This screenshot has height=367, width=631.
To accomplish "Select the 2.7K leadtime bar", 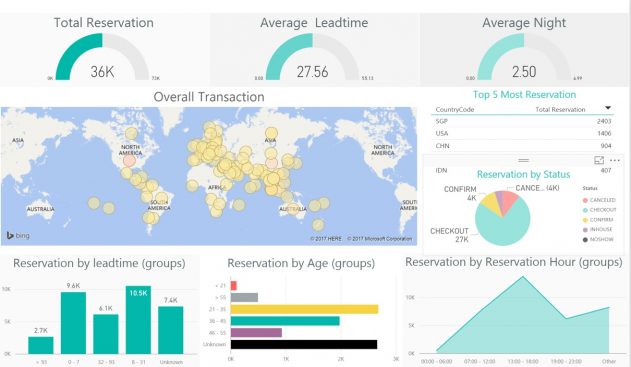I will click(x=41, y=345).
